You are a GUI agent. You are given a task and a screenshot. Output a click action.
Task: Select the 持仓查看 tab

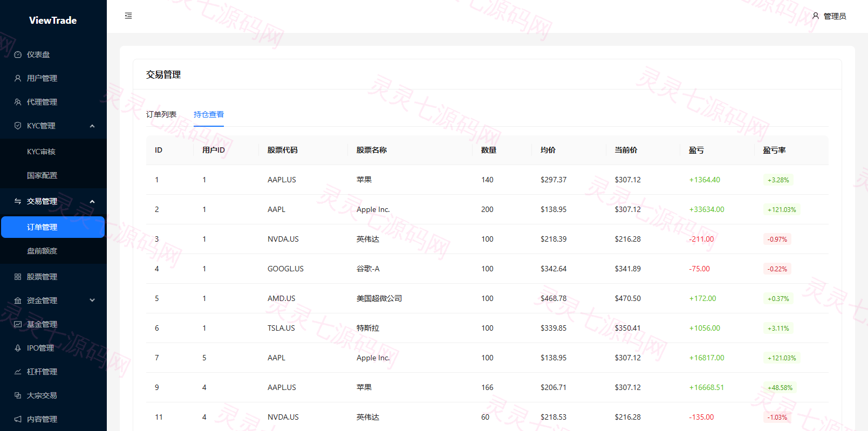click(x=209, y=114)
